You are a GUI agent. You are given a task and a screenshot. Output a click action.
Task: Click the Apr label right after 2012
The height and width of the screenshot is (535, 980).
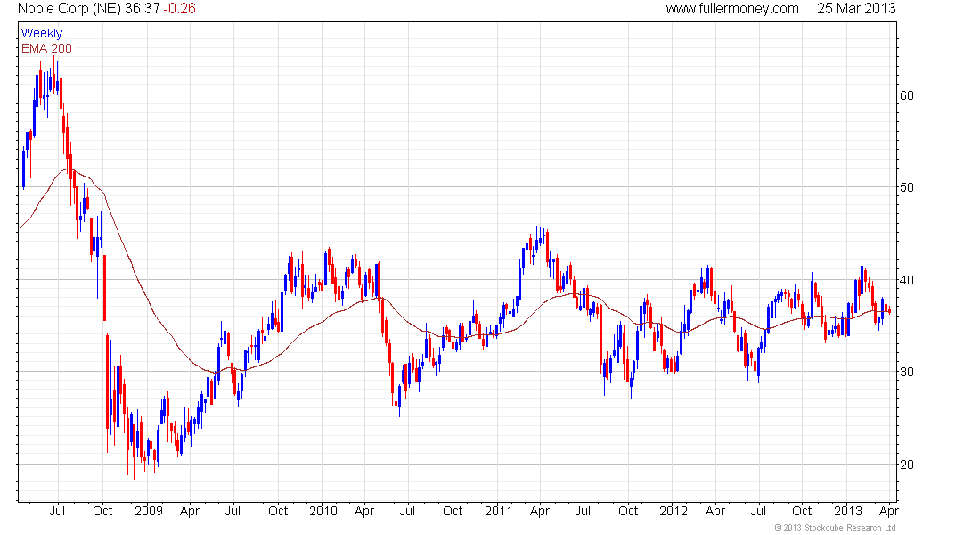pyautogui.click(x=715, y=511)
